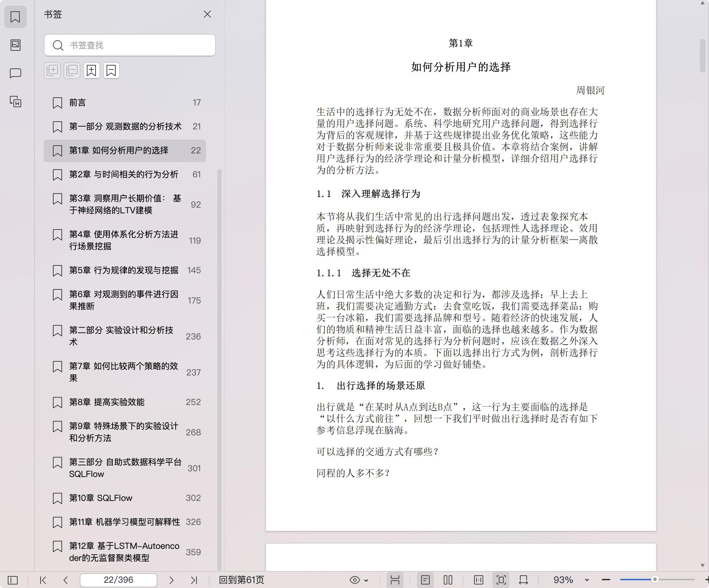Jump to 第5章 行为规律的发现与挖掘

pos(125,270)
